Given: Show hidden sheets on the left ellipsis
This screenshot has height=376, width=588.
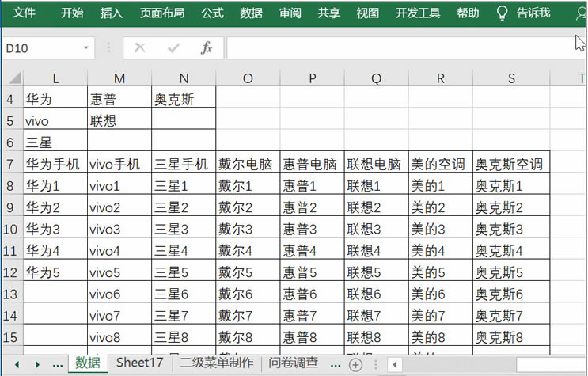Looking at the screenshot, I should pyautogui.click(x=57, y=365).
